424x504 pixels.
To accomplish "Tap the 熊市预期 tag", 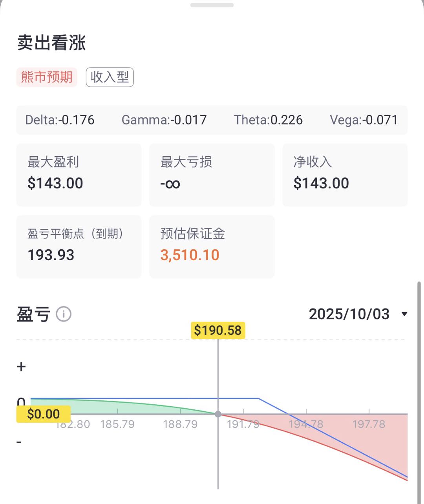I will (x=47, y=77).
